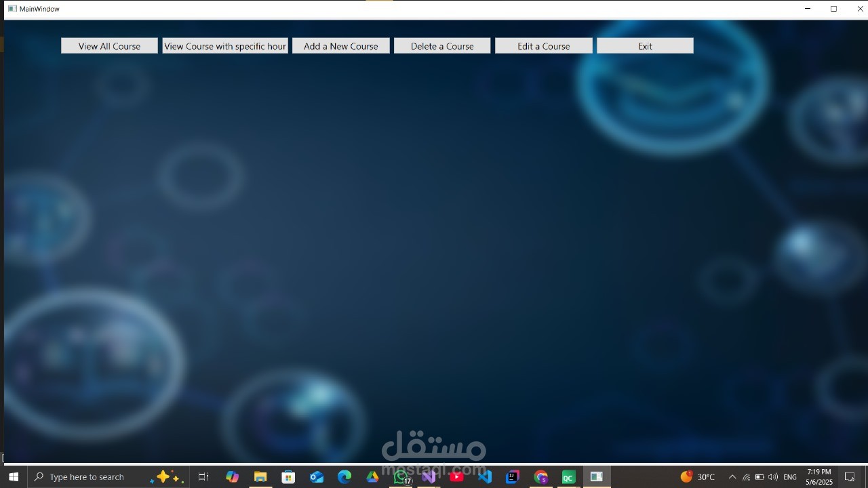Open WhatsApp from the taskbar
Image resolution: width=868 pixels, height=488 pixels.
tap(401, 477)
